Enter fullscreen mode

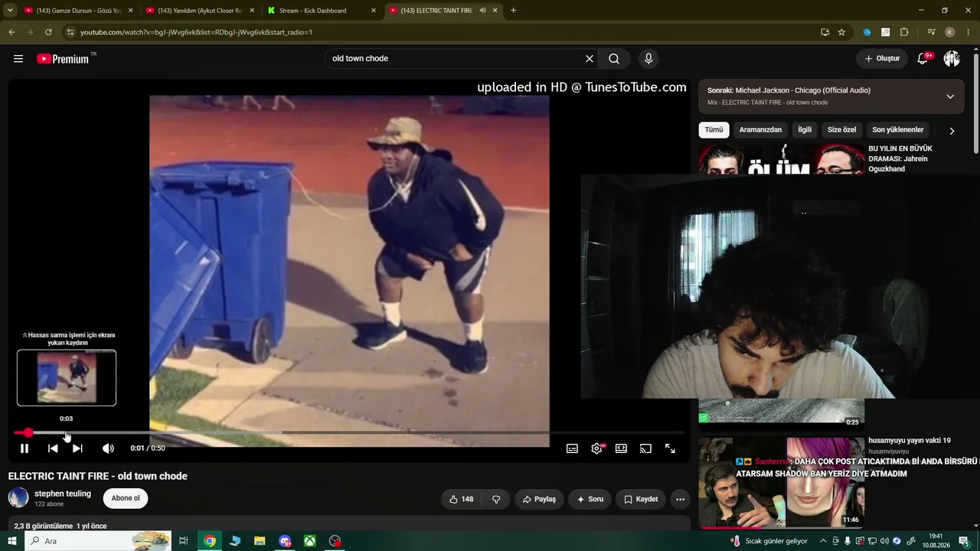tap(670, 448)
